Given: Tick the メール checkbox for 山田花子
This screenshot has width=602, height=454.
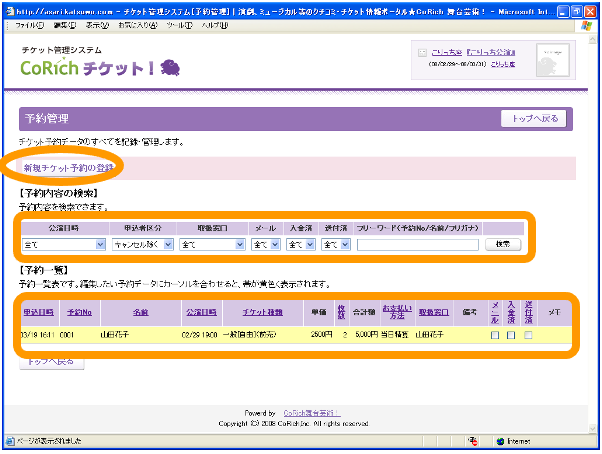Looking at the screenshot, I should pyautogui.click(x=495, y=335).
